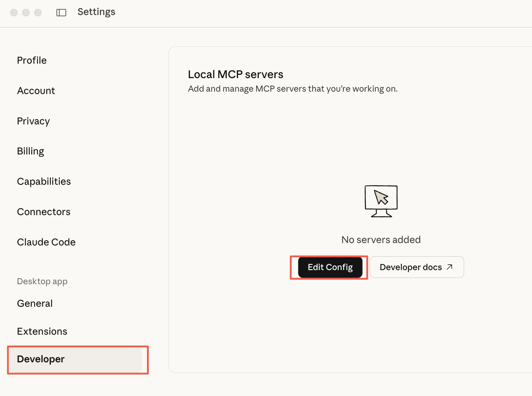Screen dimensions: 532x396
Task: Open the Developer docs link
Action: (x=417, y=267)
